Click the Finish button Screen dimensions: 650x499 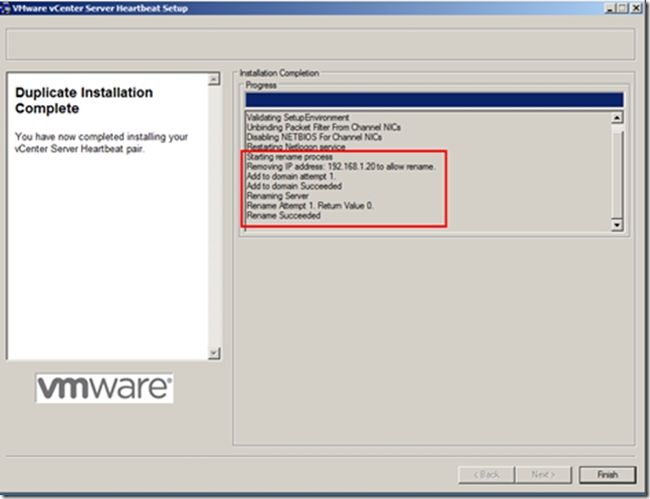[x=607, y=475]
